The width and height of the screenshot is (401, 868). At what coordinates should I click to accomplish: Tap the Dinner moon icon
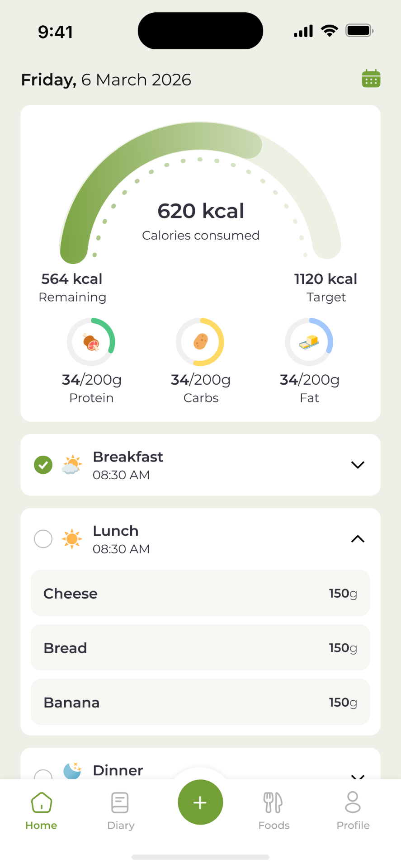(72, 771)
